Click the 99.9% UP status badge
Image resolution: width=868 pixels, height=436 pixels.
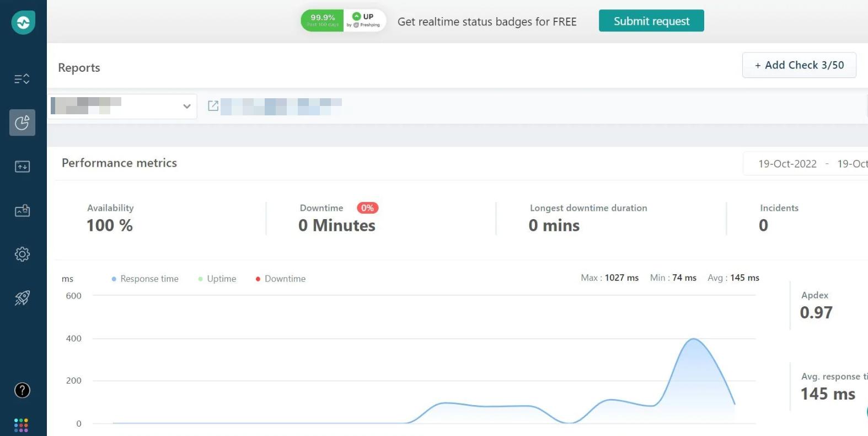tap(343, 21)
